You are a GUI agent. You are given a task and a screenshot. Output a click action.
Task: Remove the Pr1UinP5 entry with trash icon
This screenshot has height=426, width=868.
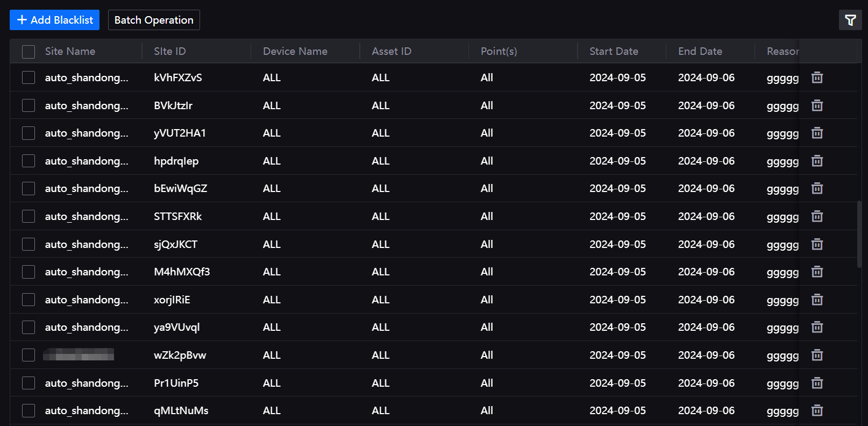[x=817, y=383]
